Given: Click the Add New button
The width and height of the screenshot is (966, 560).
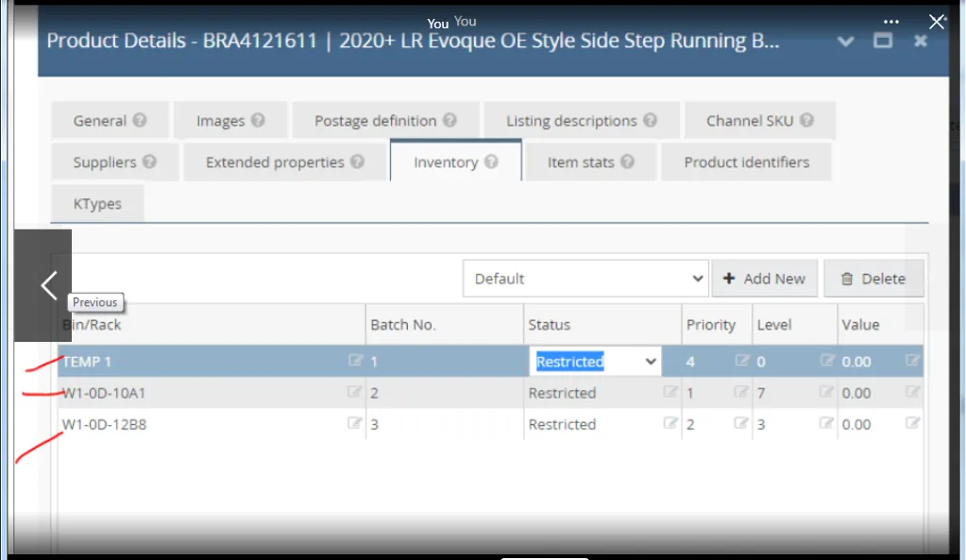Looking at the screenshot, I should [765, 279].
